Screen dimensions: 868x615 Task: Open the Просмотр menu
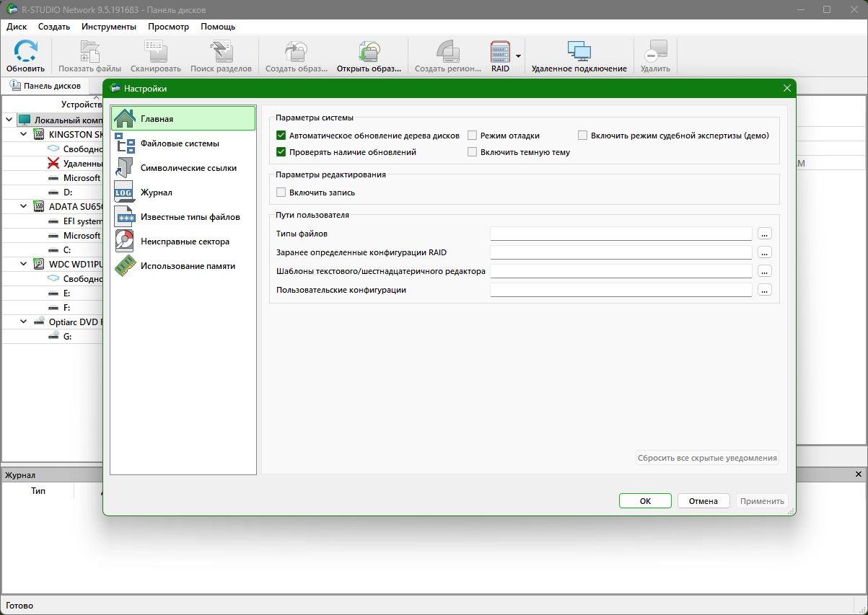point(168,27)
